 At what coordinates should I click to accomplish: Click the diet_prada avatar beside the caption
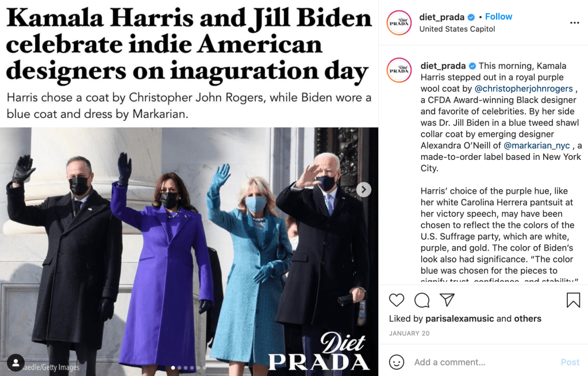[x=399, y=70]
